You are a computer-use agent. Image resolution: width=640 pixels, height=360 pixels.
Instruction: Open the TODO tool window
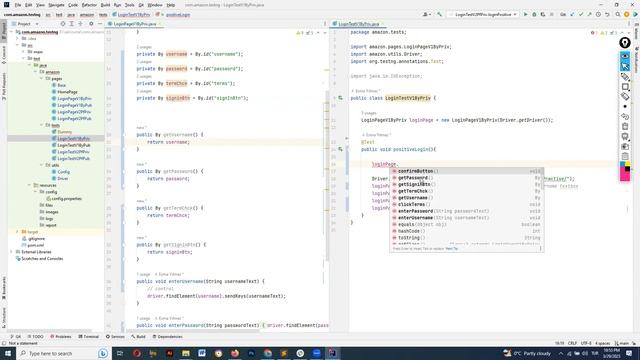tap(35, 337)
